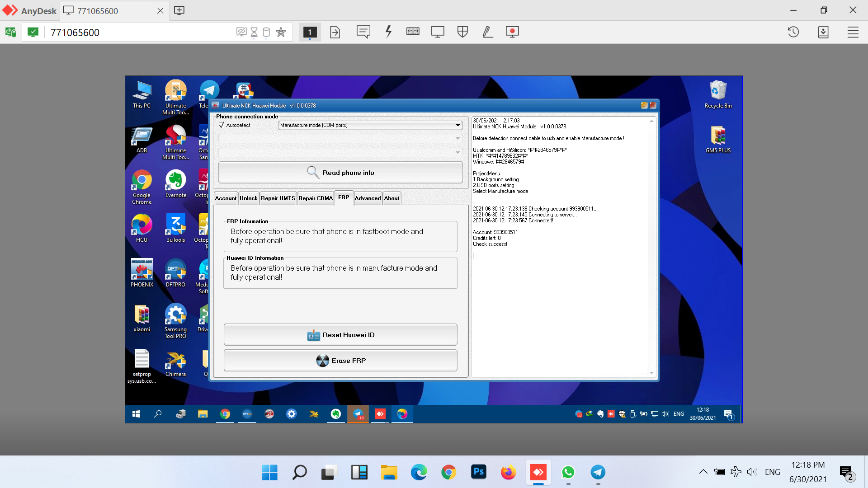Open File Explorer in remote taskbar
This screenshot has width=868, height=488.
click(x=203, y=414)
